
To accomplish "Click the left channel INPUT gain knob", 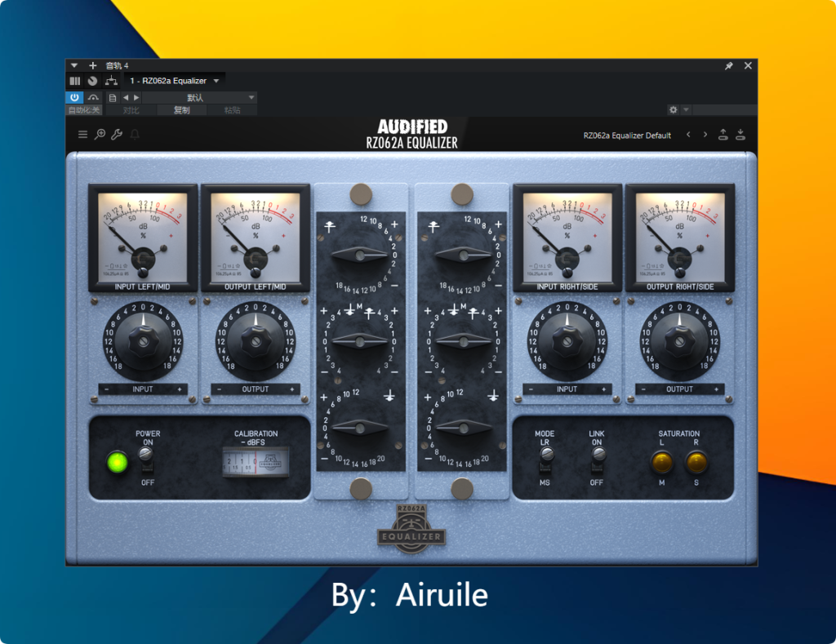I will (143, 340).
